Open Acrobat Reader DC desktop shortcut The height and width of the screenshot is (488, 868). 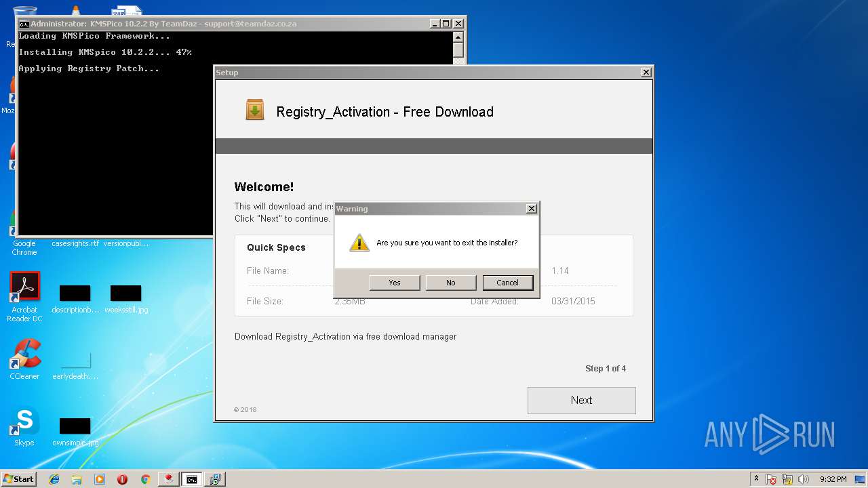[x=24, y=297]
